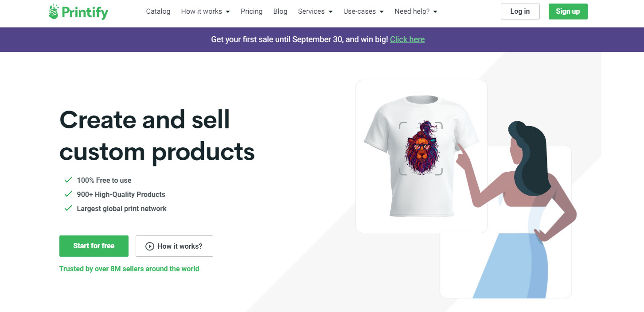Screen dimensions: 644x312
Task: Click the Trusted by over 8M sellers text
Action: click(x=129, y=269)
